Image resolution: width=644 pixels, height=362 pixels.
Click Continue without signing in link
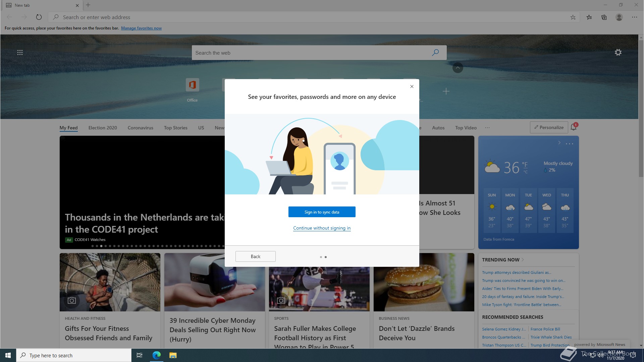point(322,228)
